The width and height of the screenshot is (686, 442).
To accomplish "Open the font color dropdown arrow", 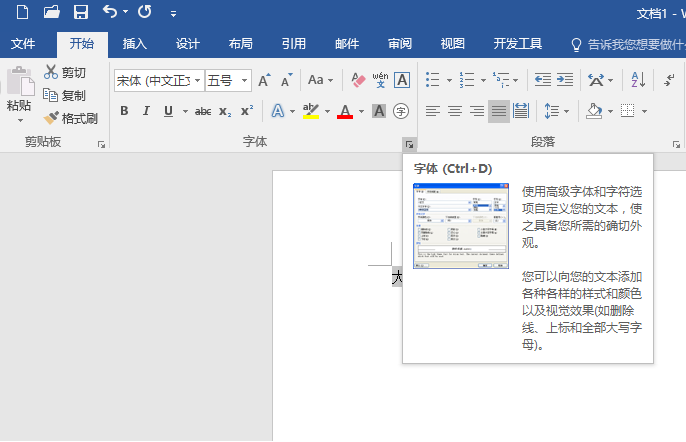I will 361,112.
